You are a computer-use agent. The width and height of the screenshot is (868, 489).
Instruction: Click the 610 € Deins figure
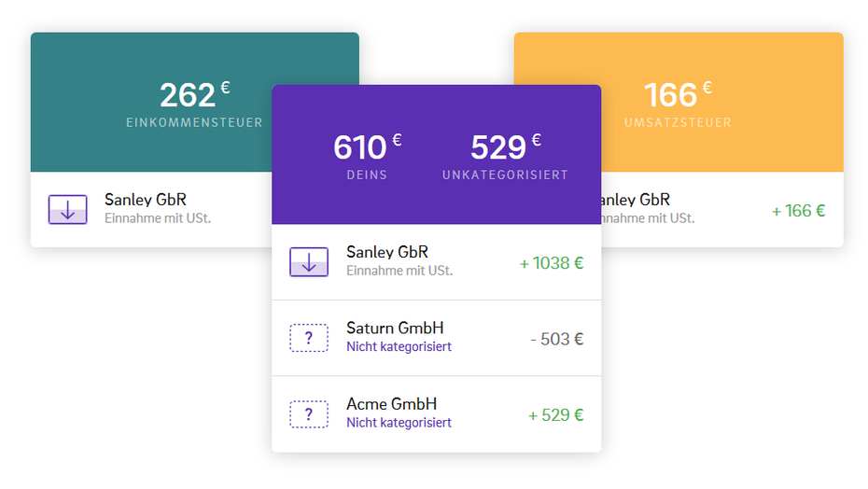(x=367, y=147)
